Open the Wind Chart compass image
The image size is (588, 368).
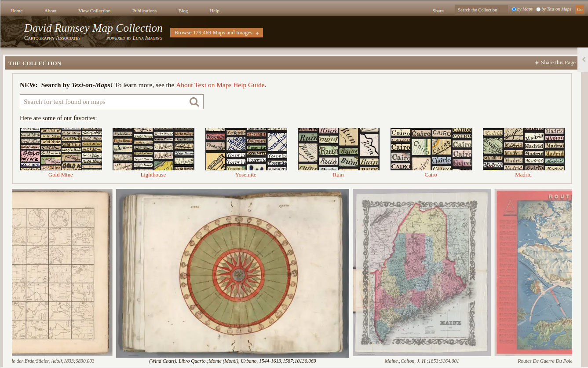232,273
